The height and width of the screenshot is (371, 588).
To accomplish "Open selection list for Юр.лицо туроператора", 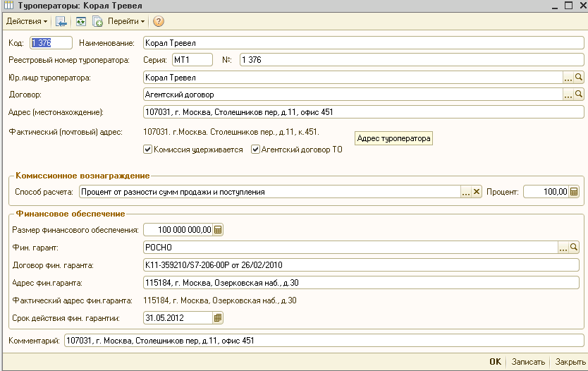I will pos(568,78).
